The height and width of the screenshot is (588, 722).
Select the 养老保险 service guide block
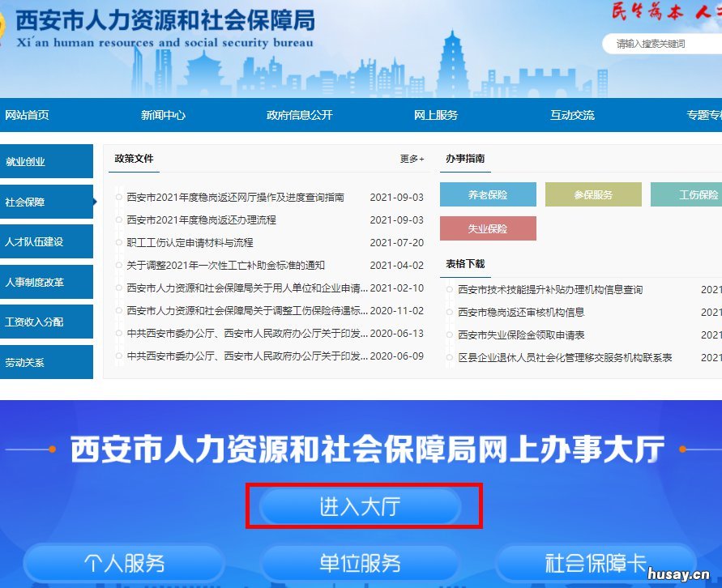pos(488,194)
